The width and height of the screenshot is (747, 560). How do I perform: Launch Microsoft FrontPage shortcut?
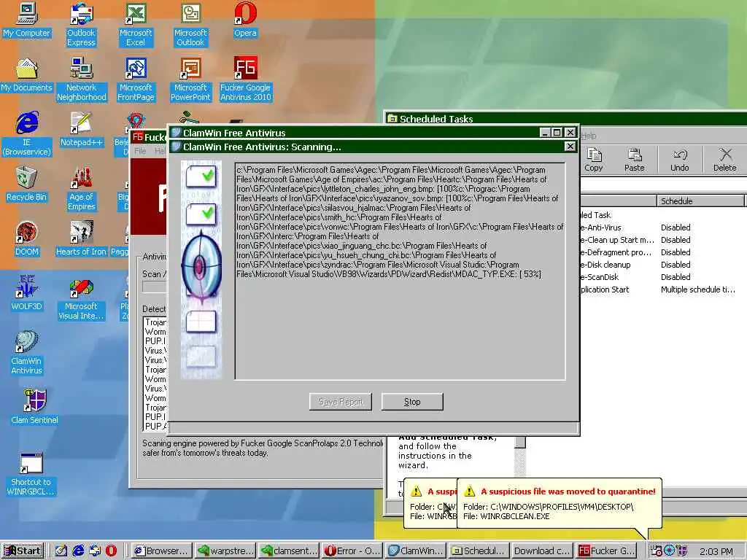[x=136, y=79]
